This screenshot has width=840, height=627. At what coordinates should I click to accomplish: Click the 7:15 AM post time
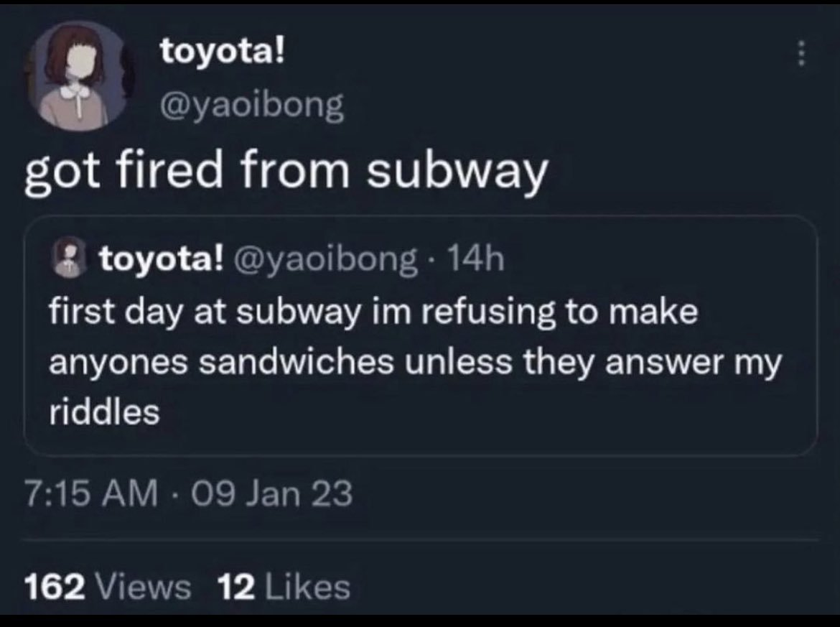[x=91, y=493]
